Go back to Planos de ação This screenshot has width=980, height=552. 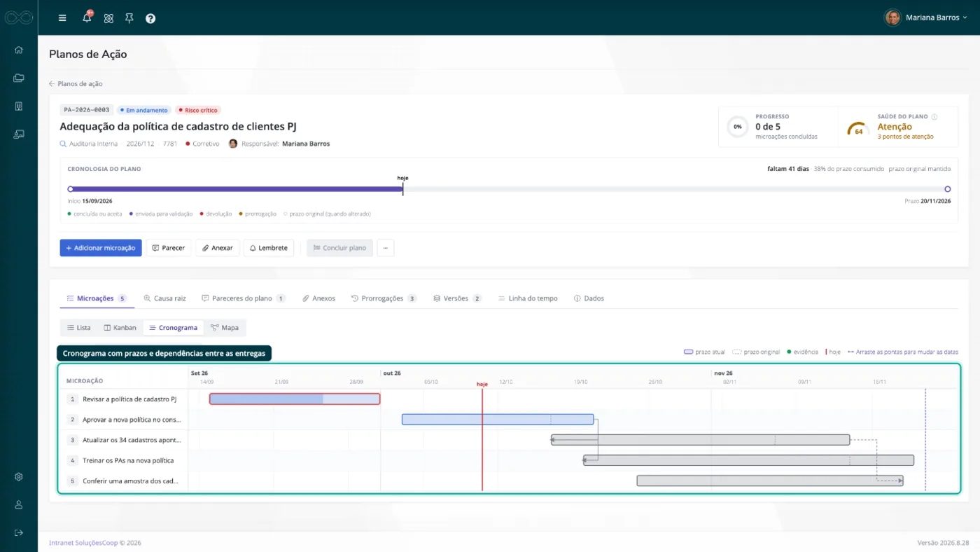[x=76, y=84]
